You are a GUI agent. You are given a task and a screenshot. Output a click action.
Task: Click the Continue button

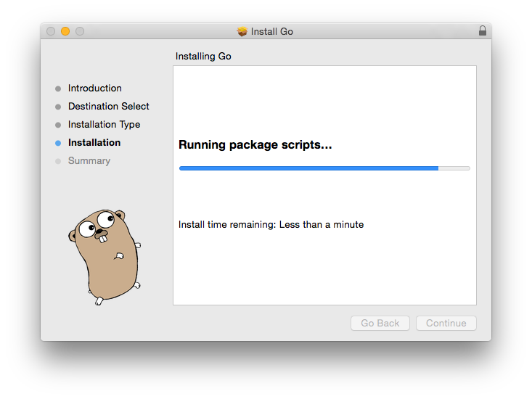pyautogui.click(x=446, y=323)
